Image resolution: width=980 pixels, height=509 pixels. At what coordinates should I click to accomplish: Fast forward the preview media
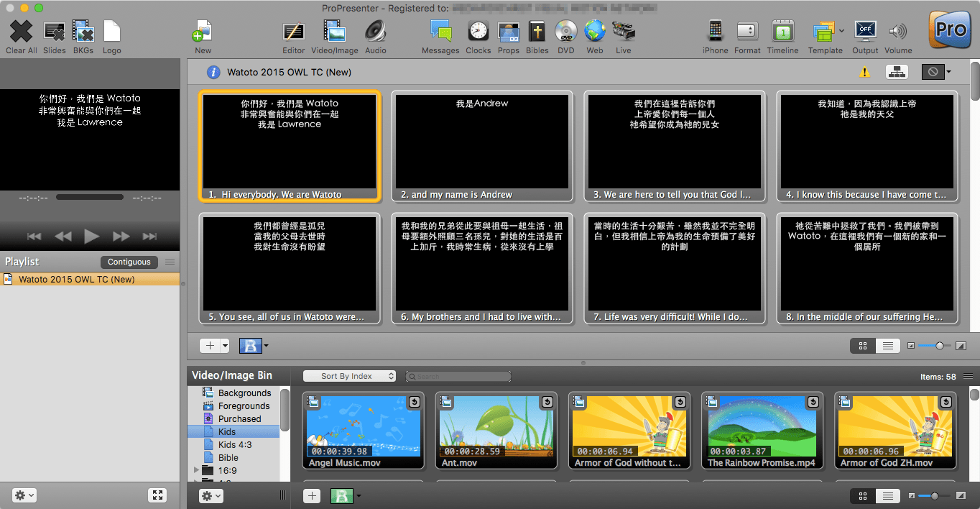[x=121, y=236]
